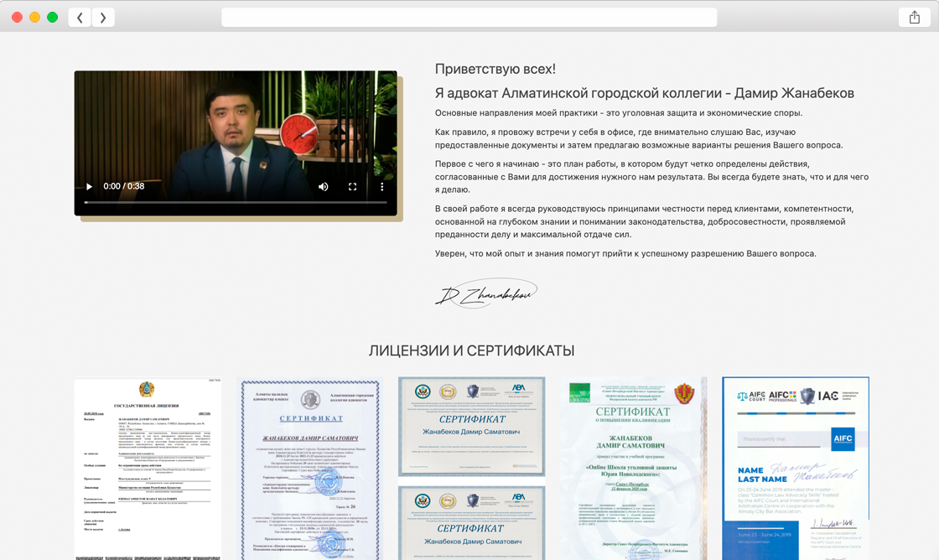Click the video frame showing the lawyer

236,126
